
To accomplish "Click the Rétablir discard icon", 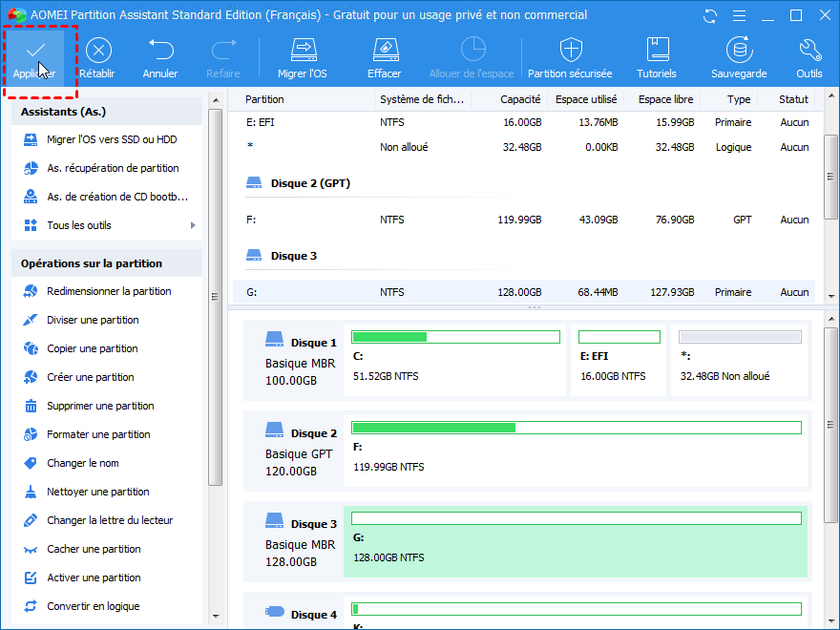I will (x=98, y=52).
